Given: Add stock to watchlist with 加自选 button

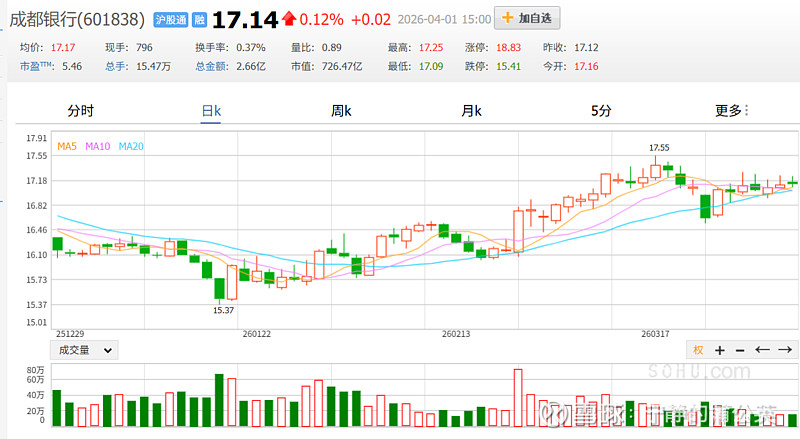Looking at the screenshot, I should coord(527,18).
